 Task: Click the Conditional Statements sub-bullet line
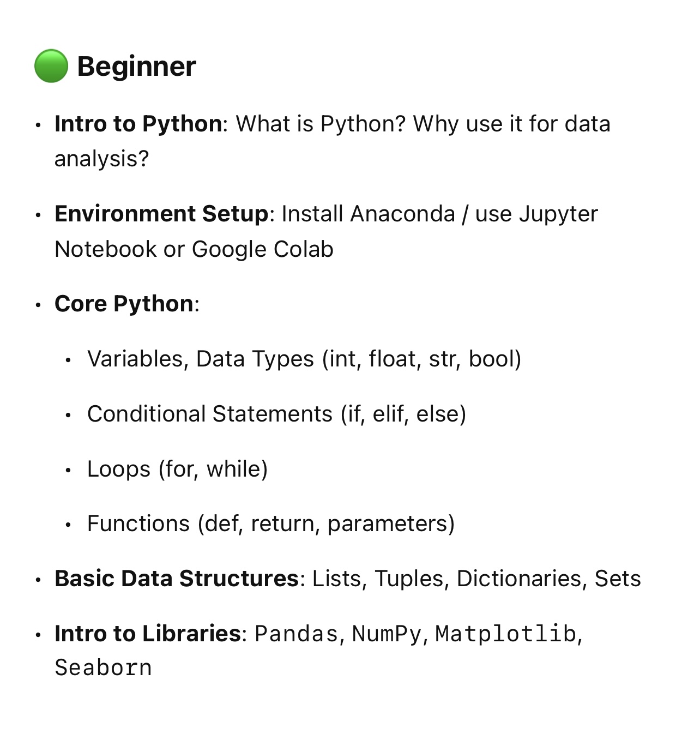(277, 414)
